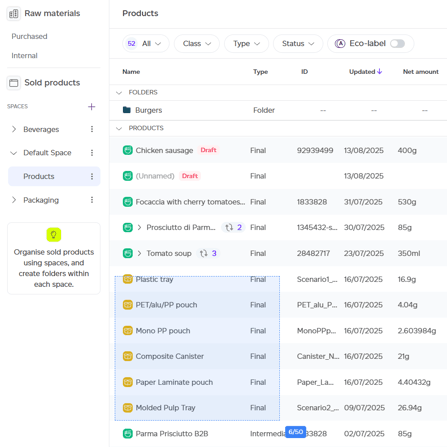
Task: Add a new space with plus icon
Action: [91, 107]
